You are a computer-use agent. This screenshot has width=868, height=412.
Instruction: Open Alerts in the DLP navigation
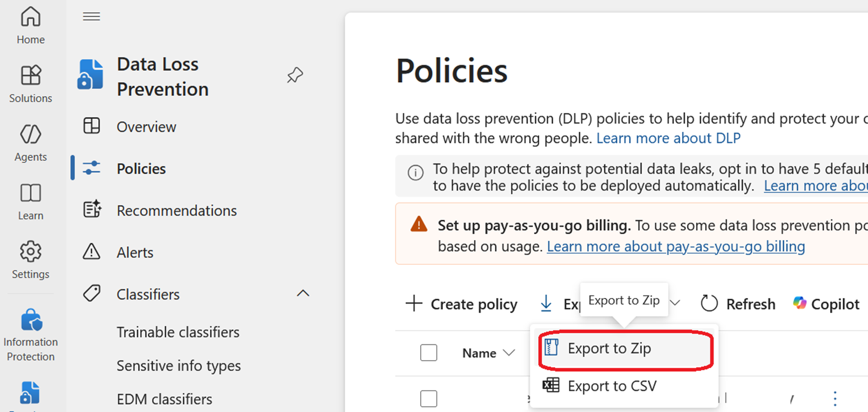pyautogui.click(x=135, y=252)
